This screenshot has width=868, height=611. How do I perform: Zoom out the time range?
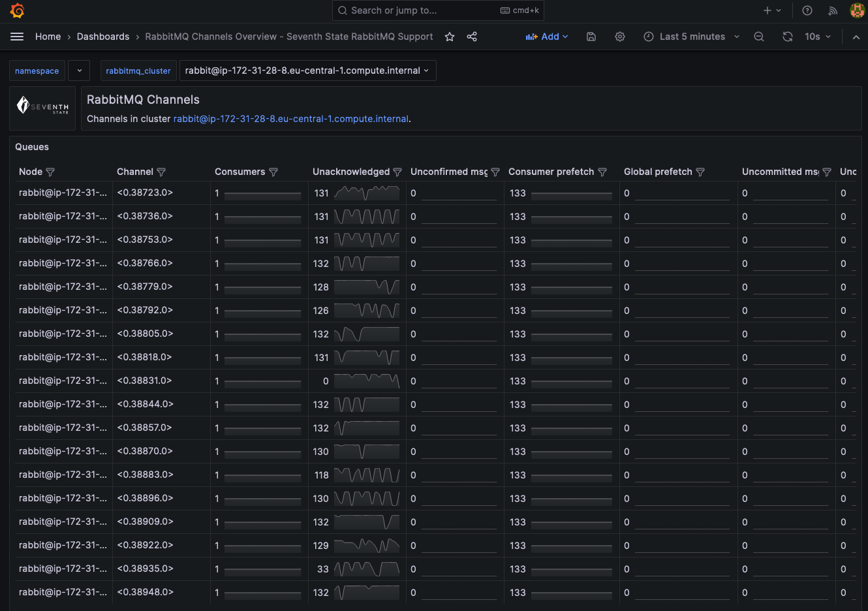[759, 37]
